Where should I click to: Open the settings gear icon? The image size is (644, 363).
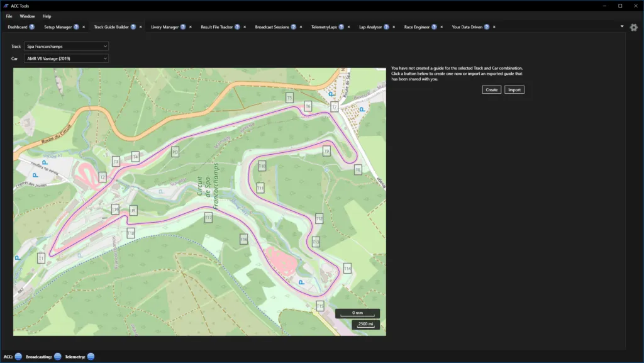(x=634, y=28)
